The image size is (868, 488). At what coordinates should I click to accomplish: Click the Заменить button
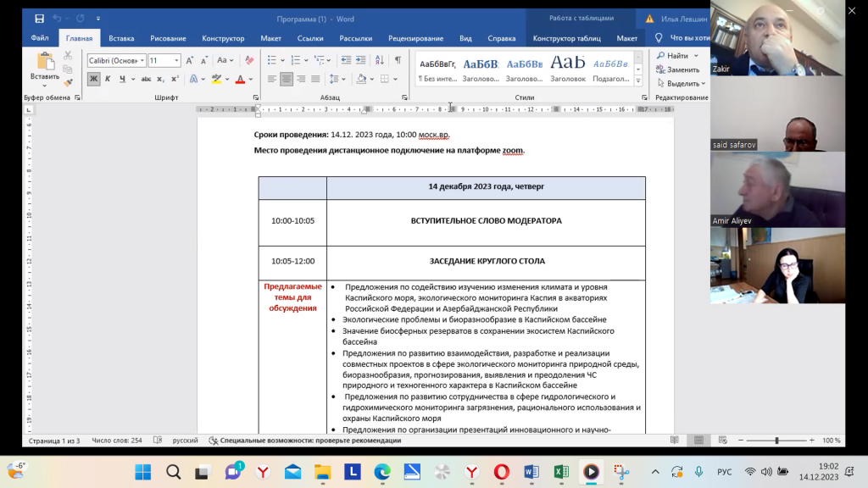pyautogui.click(x=677, y=69)
